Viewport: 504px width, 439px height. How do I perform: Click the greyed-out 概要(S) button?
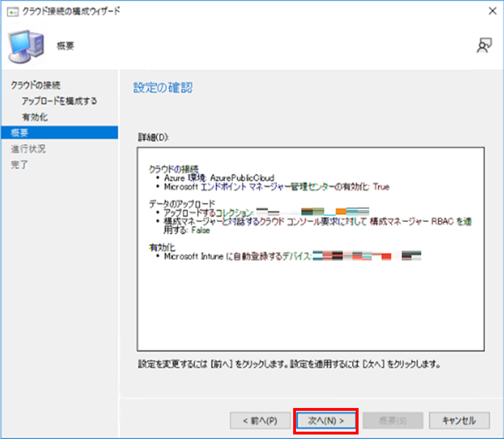tap(394, 420)
